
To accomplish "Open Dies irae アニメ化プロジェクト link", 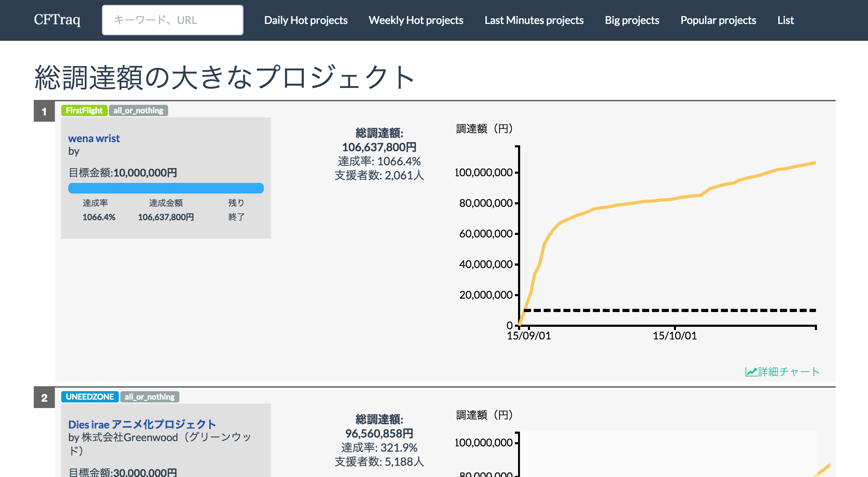I will point(142,425).
